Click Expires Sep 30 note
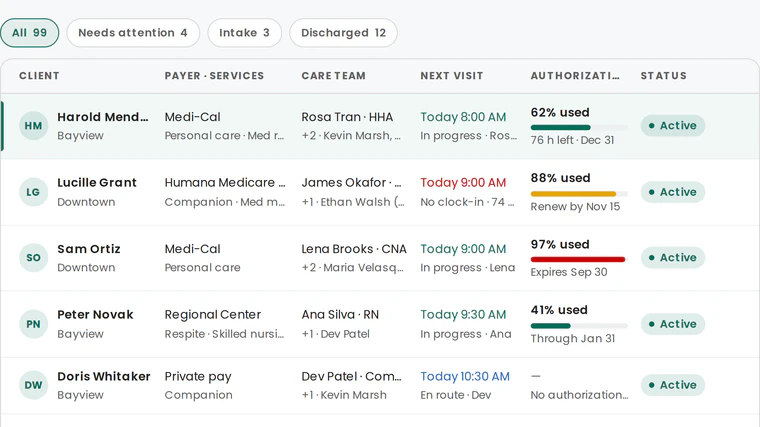The width and height of the screenshot is (760, 427). [x=569, y=272]
